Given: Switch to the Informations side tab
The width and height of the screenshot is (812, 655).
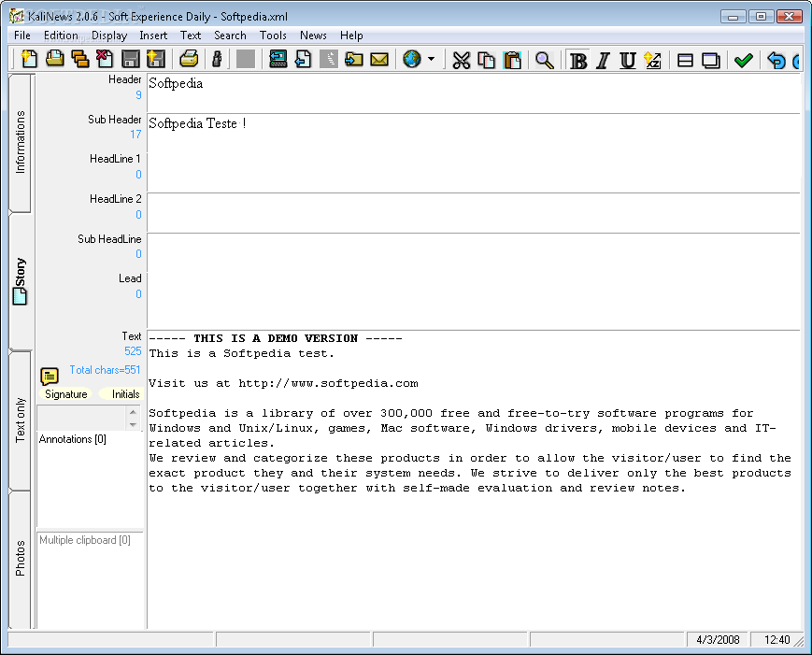Looking at the screenshot, I should 21,142.
